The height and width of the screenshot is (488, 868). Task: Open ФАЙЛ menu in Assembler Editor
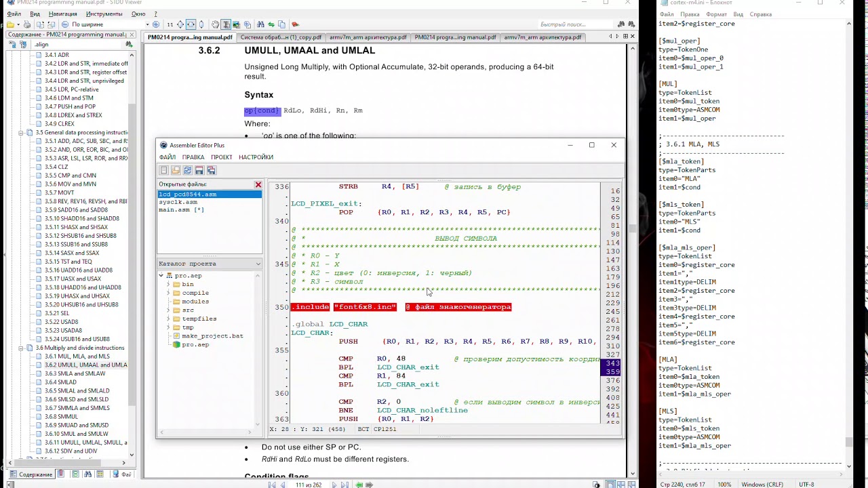tap(167, 157)
